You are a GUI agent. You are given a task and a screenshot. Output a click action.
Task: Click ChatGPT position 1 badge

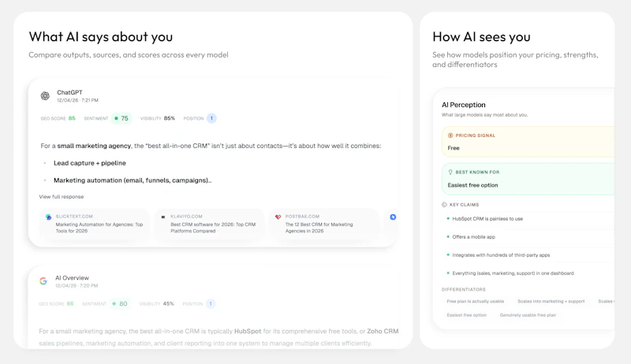click(x=211, y=118)
